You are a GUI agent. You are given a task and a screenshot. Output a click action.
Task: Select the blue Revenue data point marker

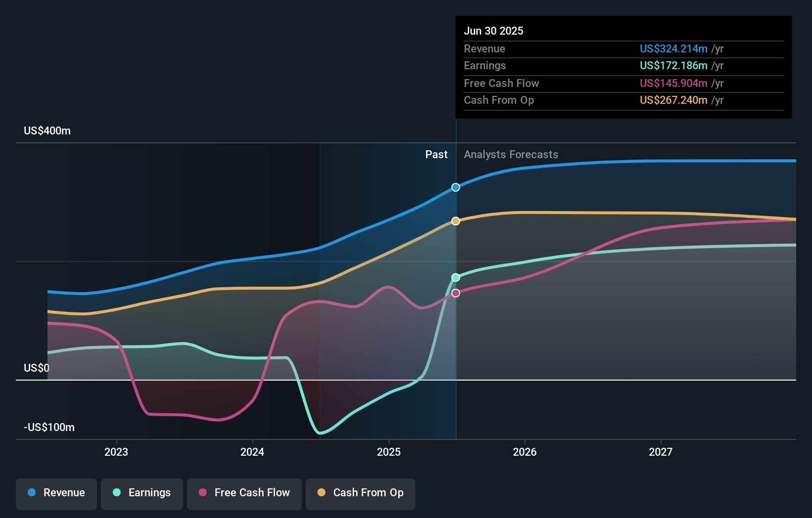click(x=455, y=187)
